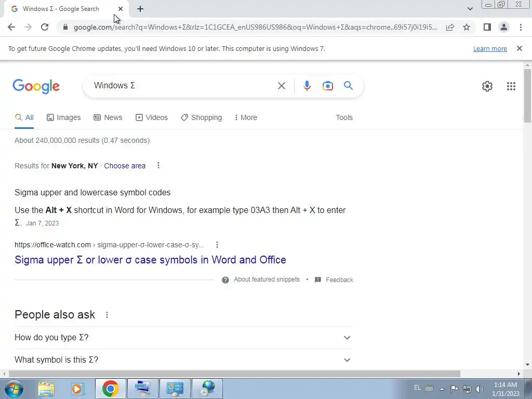
Task: Click the heading Sigma upper and lowercase symbol codes
Action: [92, 192]
